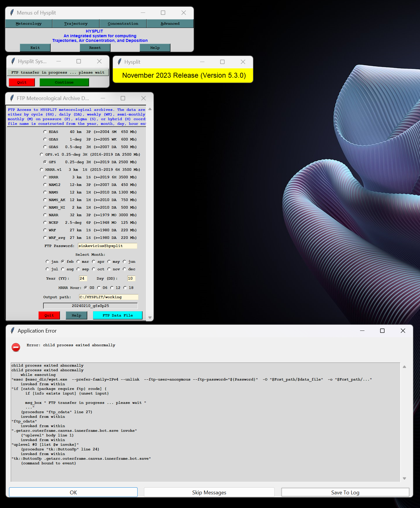Choose the jan month radio button
The width and height of the screenshot is (420, 508).
pyautogui.click(x=47, y=262)
